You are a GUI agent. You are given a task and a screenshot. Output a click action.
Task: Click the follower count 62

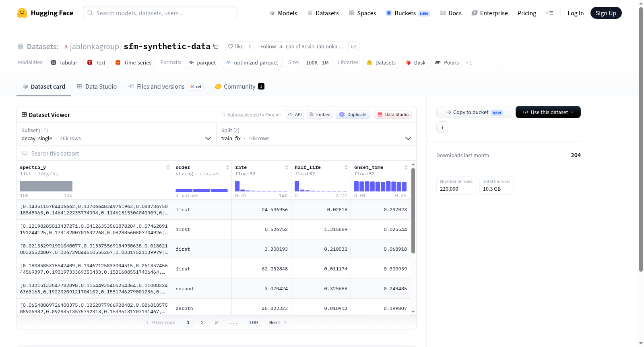[x=353, y=46]
